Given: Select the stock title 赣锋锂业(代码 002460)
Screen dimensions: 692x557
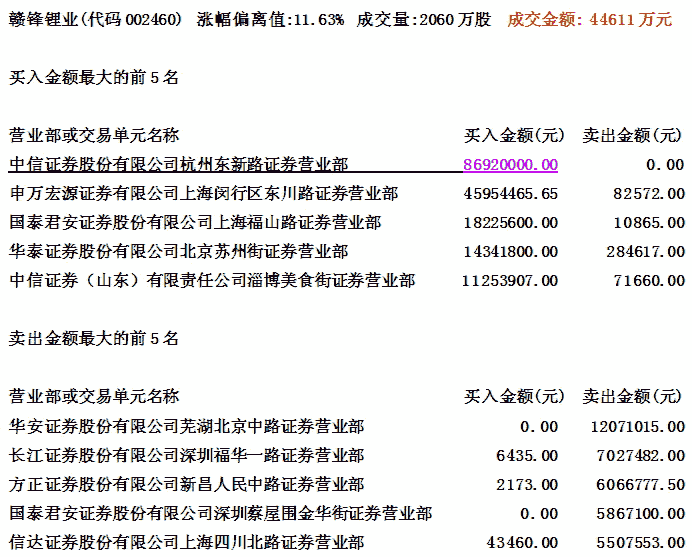Looking at the screenshot, I should click(x=95, y=19).
